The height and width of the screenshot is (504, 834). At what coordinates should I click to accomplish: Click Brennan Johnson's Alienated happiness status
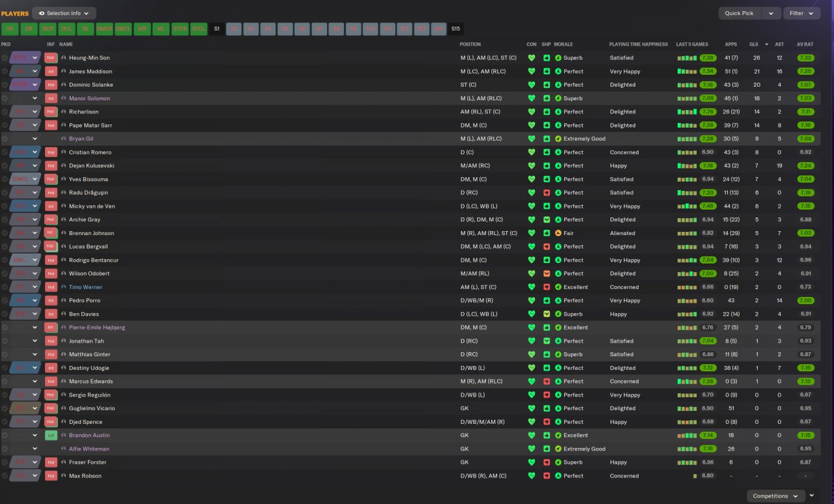pyautogui.click(x=623, y=233)
